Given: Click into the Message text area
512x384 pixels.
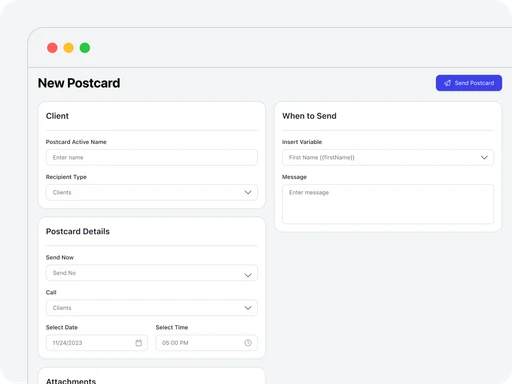Looking at the screenshot, I should pos(388,204).
